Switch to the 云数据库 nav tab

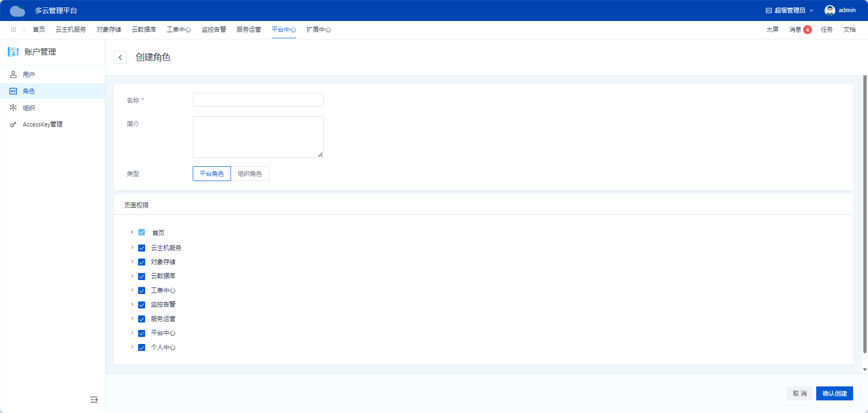pos(144,29)
